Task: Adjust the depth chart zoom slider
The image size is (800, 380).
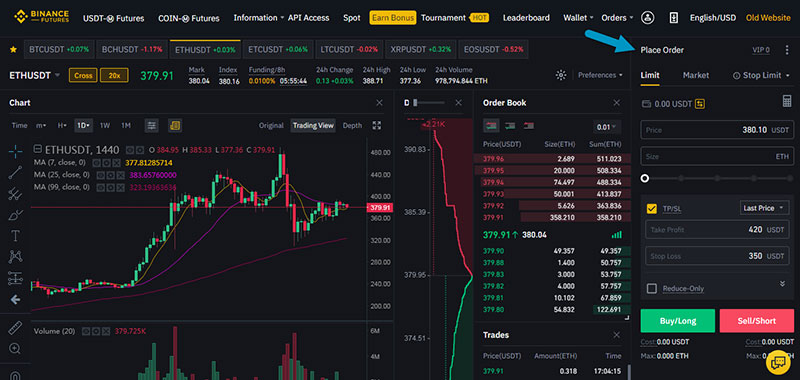Action: click(x=416, y=103)
